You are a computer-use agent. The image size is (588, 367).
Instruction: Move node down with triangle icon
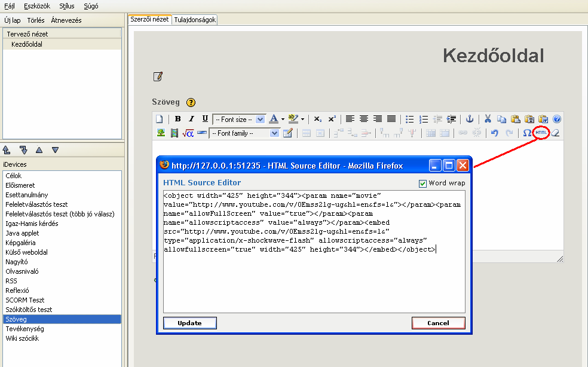click(x=56, y=150)
